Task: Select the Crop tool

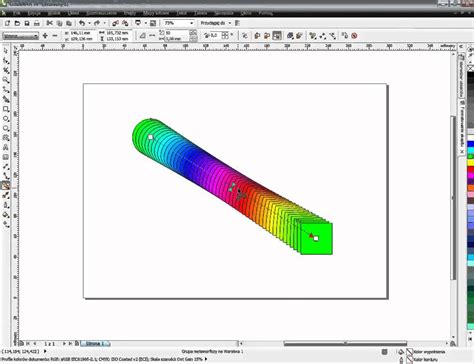Action: (x=6, y=70)
